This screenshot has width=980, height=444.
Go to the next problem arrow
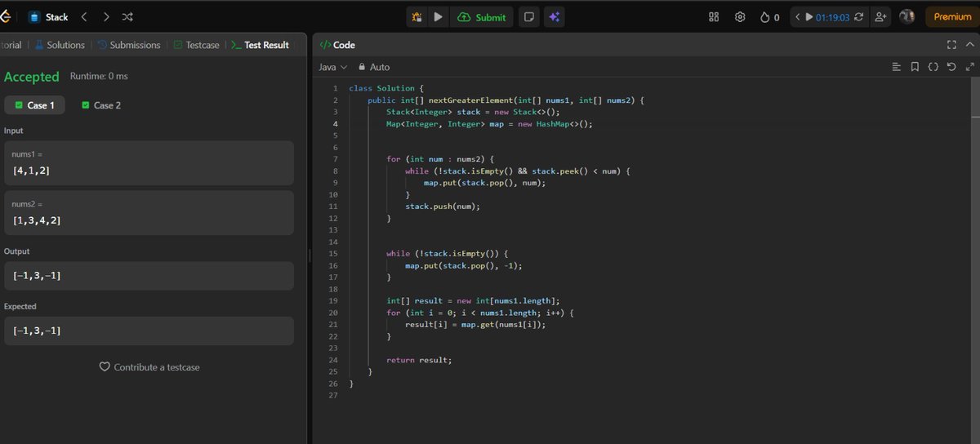tap(106, 17)
